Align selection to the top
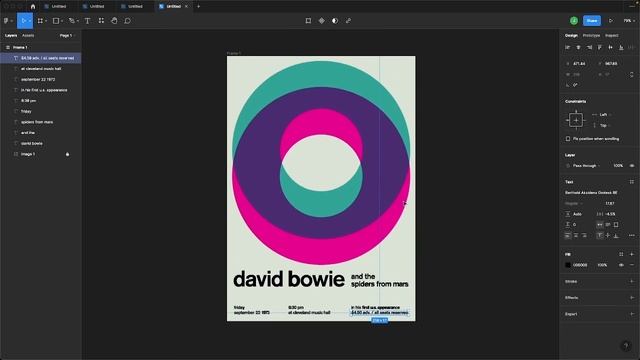 [600, 47]
